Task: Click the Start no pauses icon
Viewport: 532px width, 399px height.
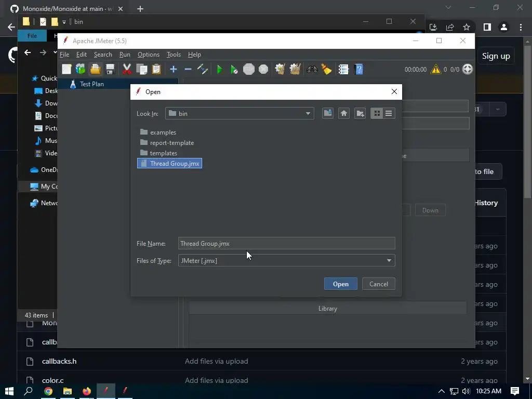Action: (234, 69)
